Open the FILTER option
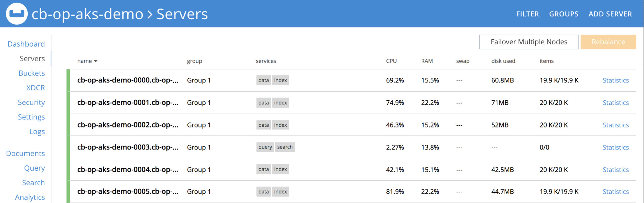The image size is (644, 203). (527, 14)
